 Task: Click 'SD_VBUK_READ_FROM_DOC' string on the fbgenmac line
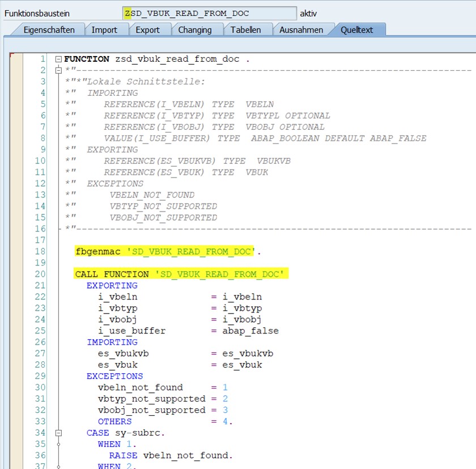pos(192,251)
